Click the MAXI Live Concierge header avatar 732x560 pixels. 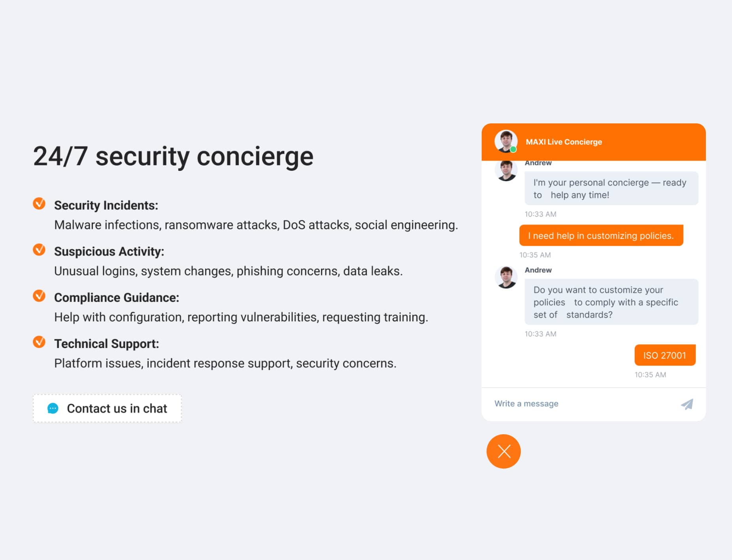(506, 141)
